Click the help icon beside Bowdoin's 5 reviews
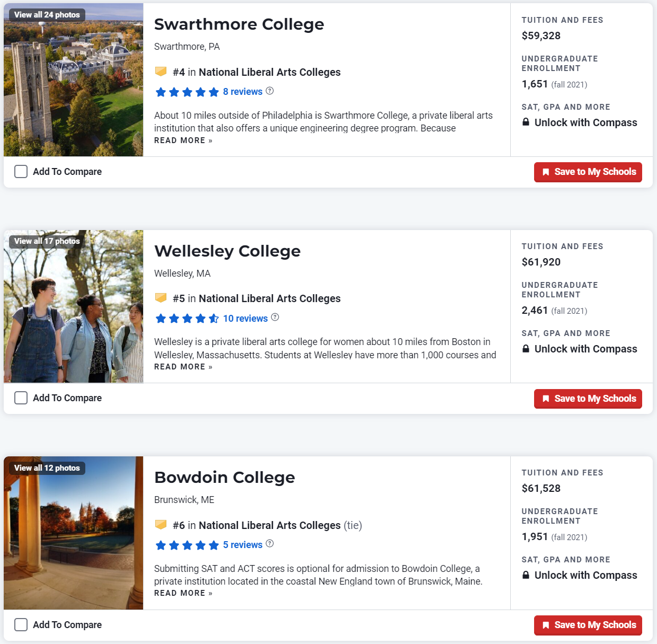This screenshot has width=657, height=644. coord(270,543)
